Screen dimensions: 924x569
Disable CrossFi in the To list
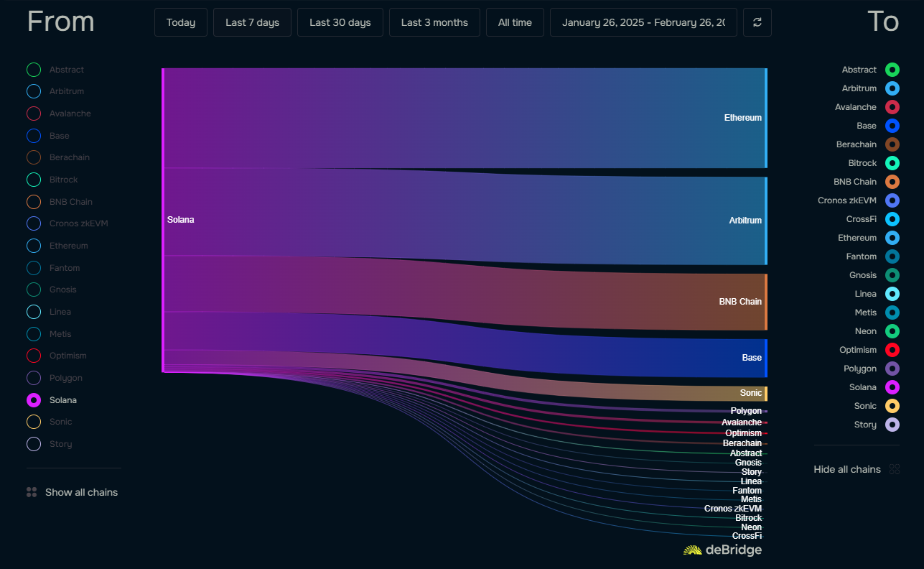(x=892, y=219)
